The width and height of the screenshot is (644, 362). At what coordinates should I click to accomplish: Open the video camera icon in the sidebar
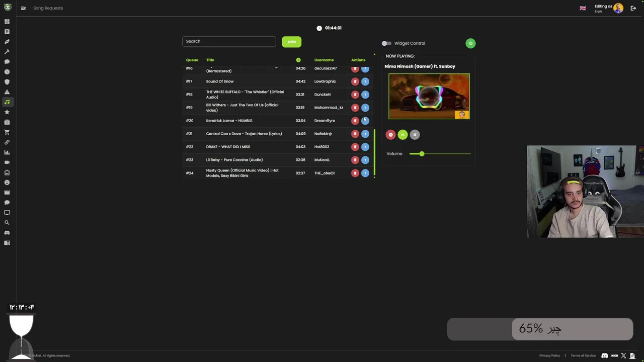[7, 162]
